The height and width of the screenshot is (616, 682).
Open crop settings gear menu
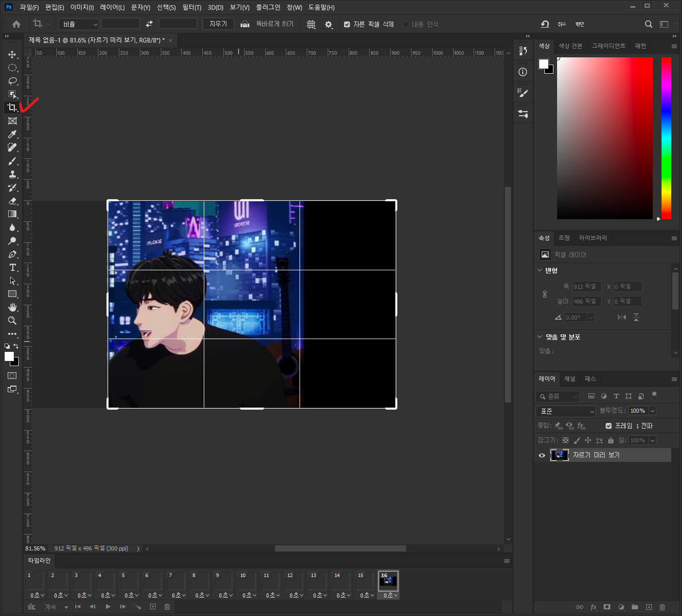click(x=329, y=24)
